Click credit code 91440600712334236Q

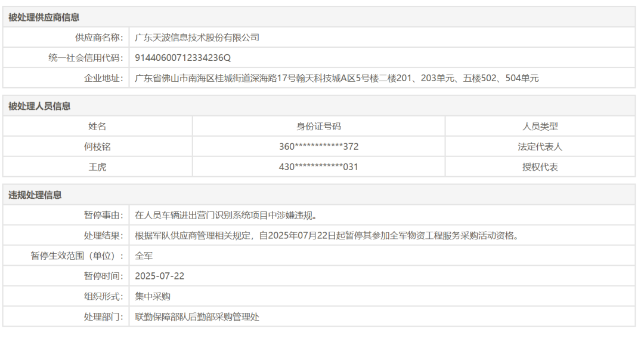point(183,57)
